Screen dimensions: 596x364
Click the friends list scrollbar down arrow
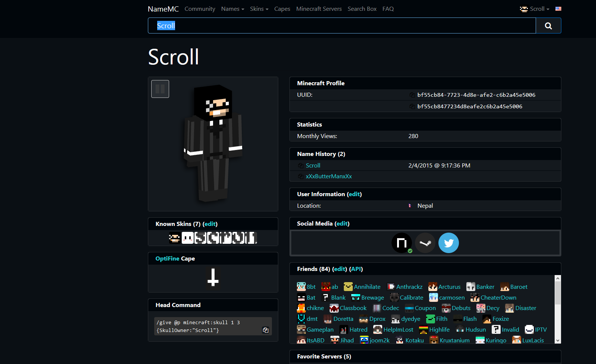[558, 340]
